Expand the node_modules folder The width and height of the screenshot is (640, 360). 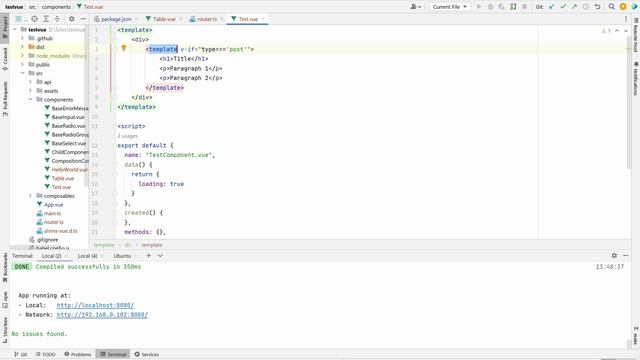click(x=22, y=56)
